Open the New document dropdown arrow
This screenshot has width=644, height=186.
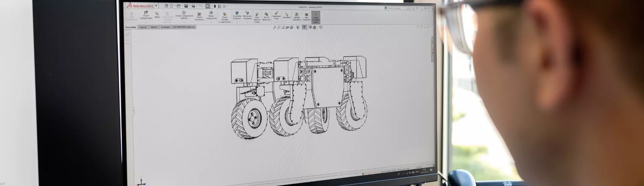point(175,6)
